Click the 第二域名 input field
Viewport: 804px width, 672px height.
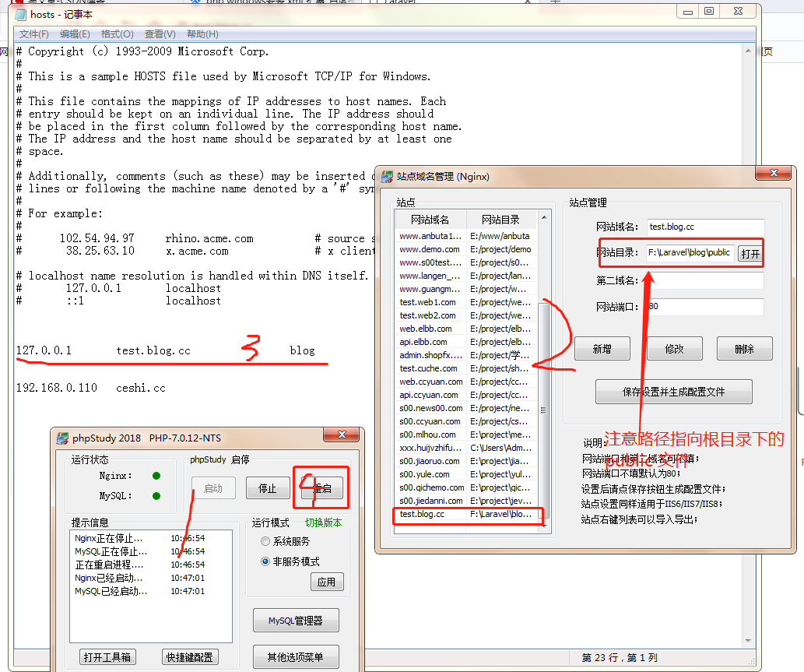click(x=705, y=280)
